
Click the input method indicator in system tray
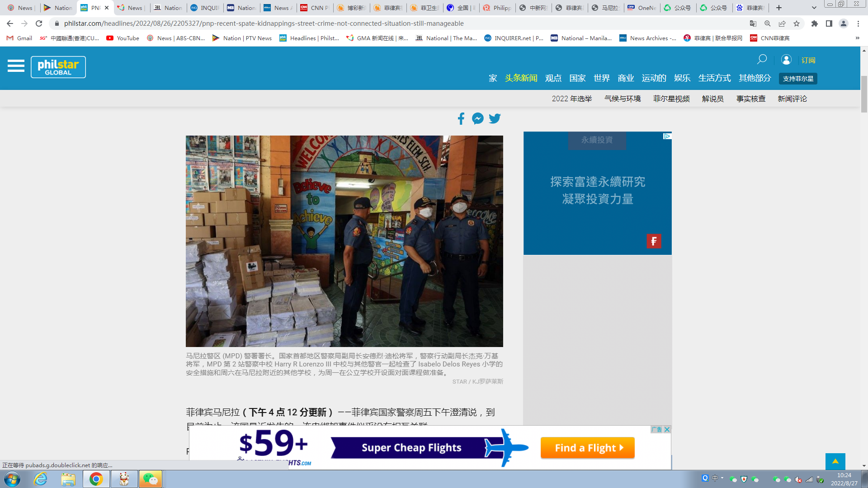[715, 478]
